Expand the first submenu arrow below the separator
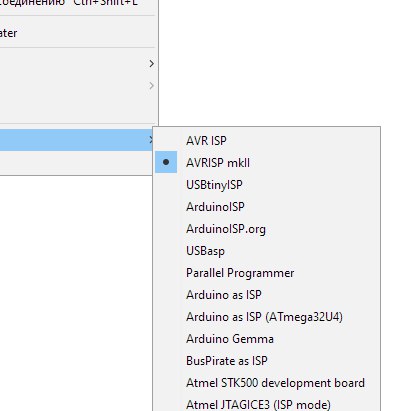This screenshot has height=411, width=397. tap(151, 63)
